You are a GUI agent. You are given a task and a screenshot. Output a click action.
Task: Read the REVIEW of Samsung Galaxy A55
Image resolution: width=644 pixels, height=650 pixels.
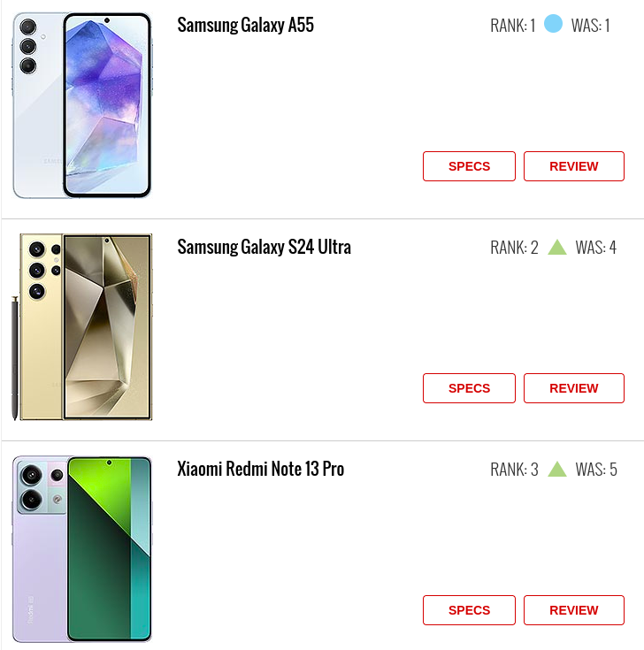point(574,166)
